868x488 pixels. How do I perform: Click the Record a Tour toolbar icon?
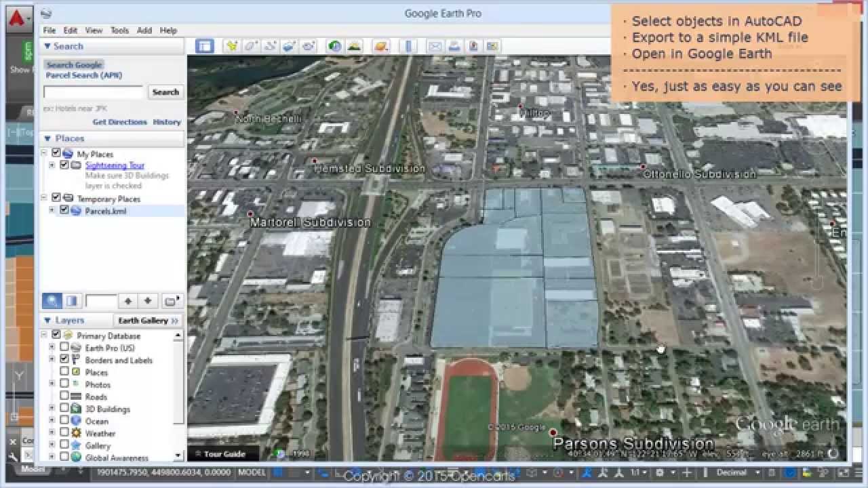(309, 46)
